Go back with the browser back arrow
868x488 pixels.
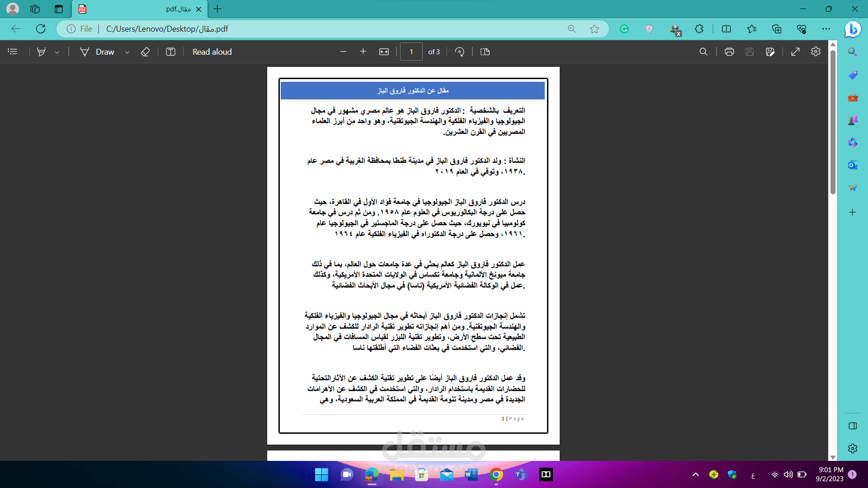point(16,29)
